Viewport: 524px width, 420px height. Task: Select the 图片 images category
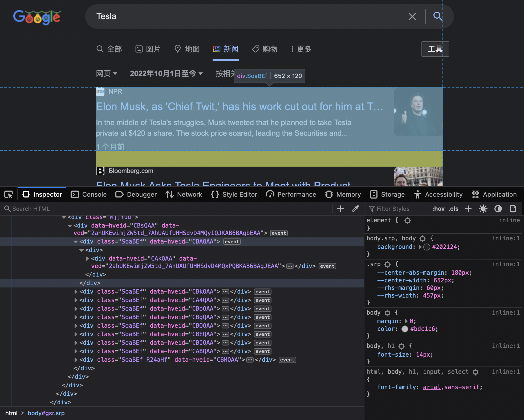[148, 49]
